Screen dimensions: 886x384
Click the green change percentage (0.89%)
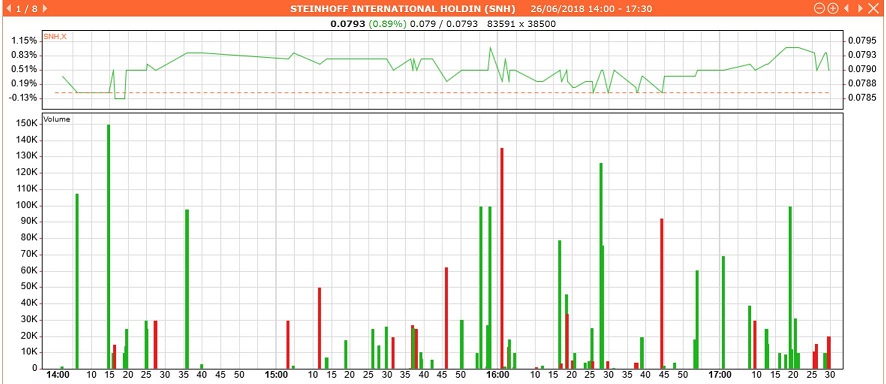click(x=387, y=24)
